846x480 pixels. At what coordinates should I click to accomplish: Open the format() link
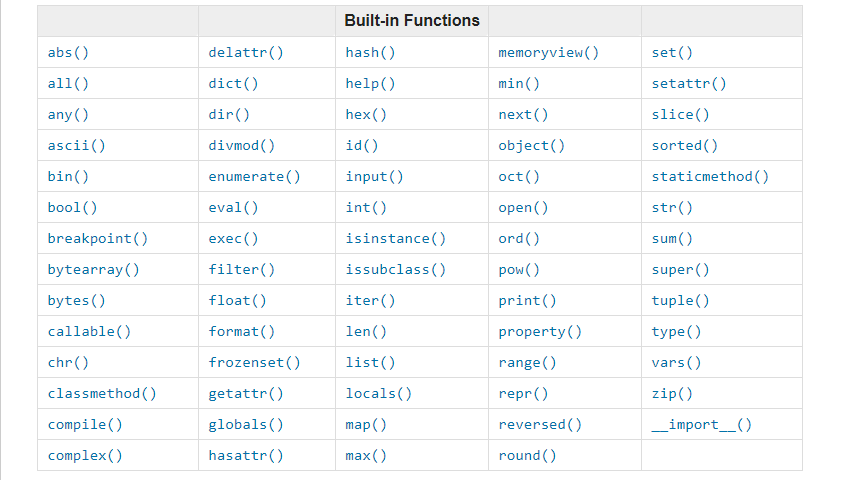coord(242,332)
